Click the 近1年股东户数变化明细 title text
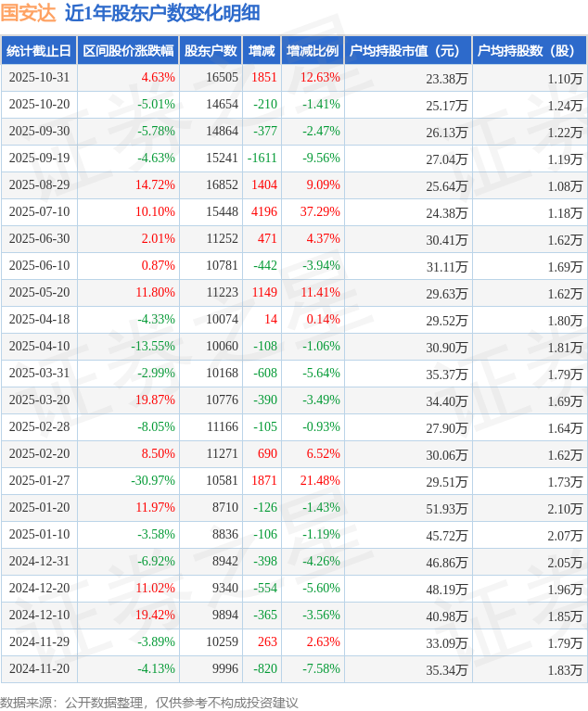 coord(162,13)
